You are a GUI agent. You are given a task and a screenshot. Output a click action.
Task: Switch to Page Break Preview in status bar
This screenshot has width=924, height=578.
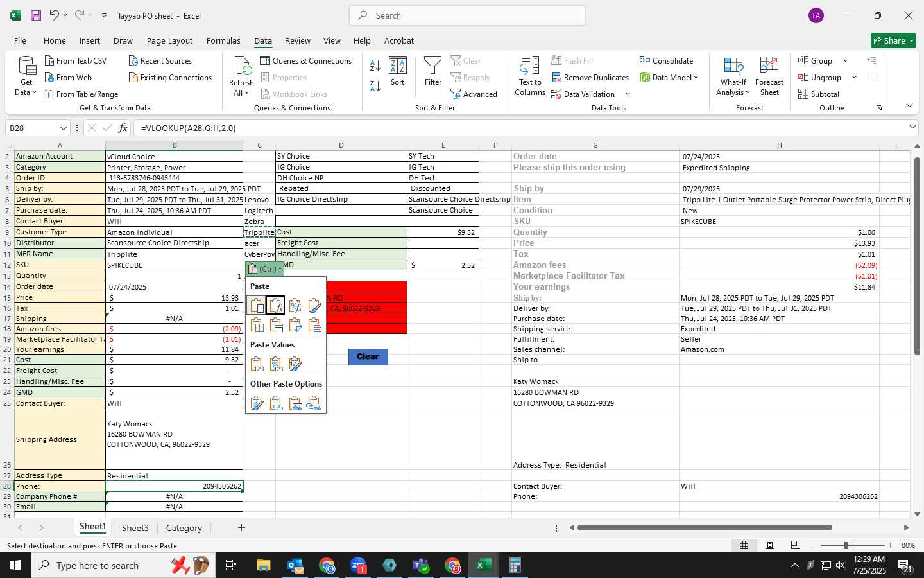pyautogui.click(x=796, y=545)
